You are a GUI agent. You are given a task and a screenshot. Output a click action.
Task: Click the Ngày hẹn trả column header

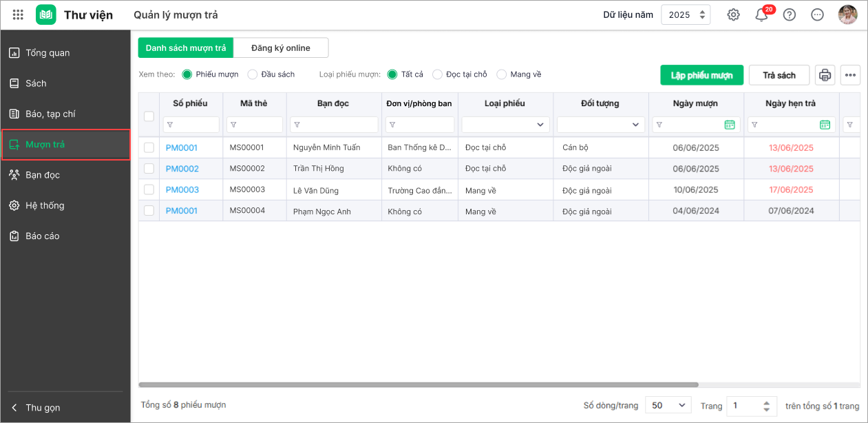coord(790,103)
